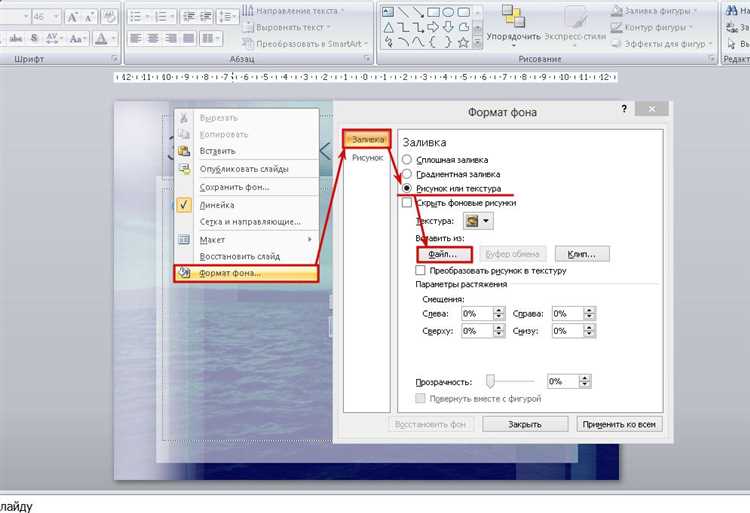Click the Слева offset input field
Viewport: 750px width, 513px height.
(477, 314)
